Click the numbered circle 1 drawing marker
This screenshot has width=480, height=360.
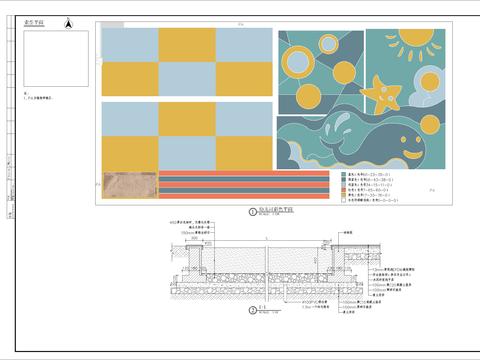click(x=253, y=211)
